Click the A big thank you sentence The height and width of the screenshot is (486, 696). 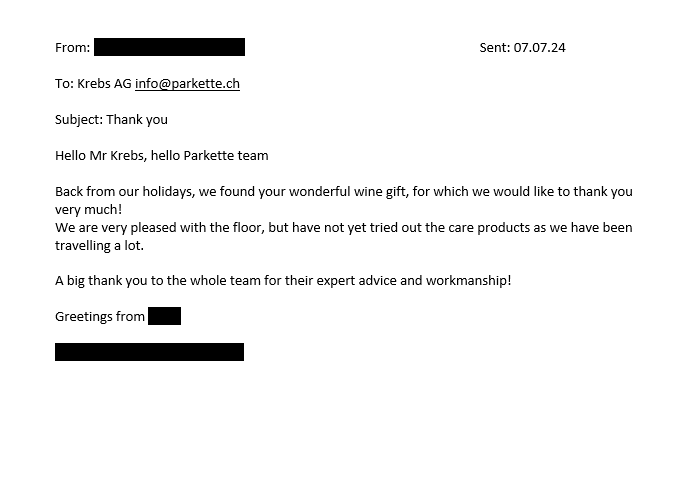pyautogui.click(x=283, y=281)
